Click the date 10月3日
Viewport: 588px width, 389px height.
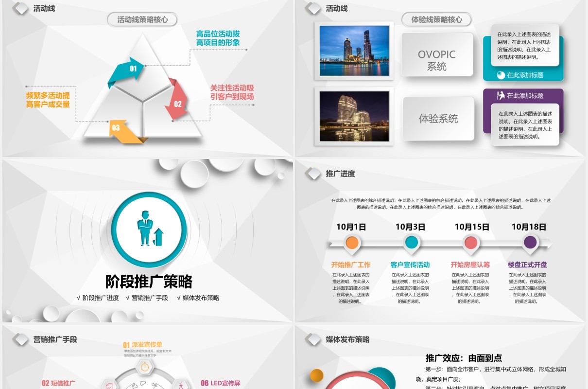click(x=410, y=227)
